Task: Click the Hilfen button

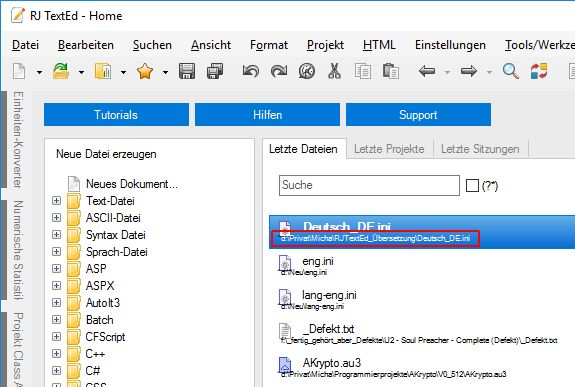Action: tap(267, 114)
